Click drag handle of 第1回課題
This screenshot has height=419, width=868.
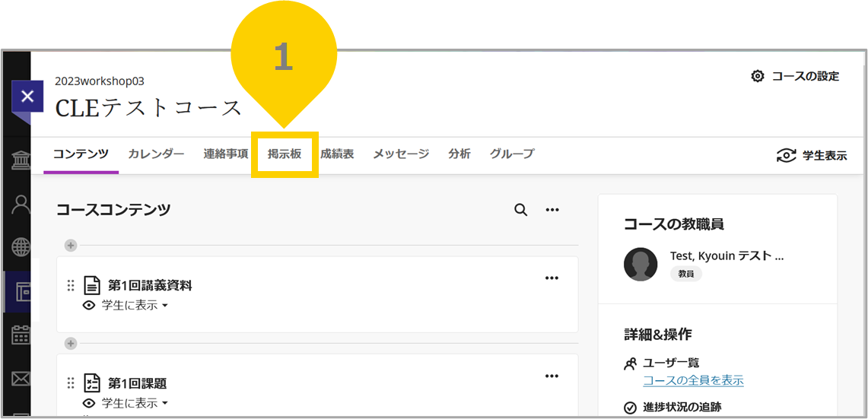coord(70,383)
